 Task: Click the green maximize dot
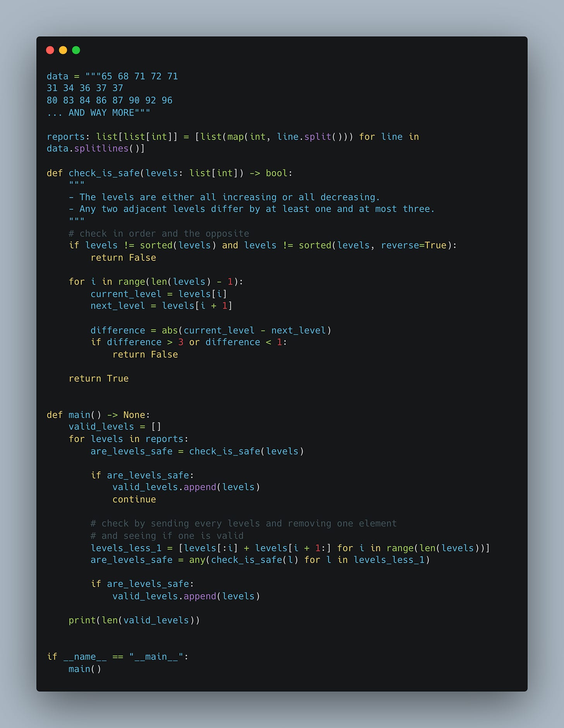(x=76, y=50)
